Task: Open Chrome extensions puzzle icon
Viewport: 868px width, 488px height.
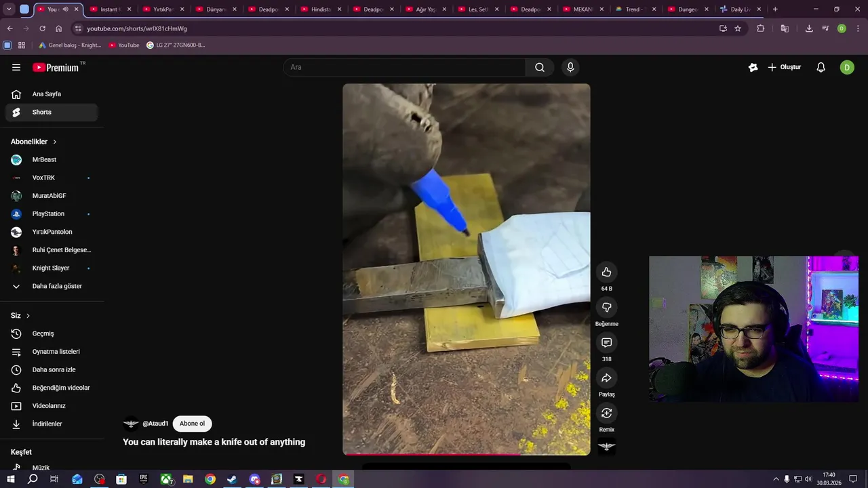Action: click(760, 28)
